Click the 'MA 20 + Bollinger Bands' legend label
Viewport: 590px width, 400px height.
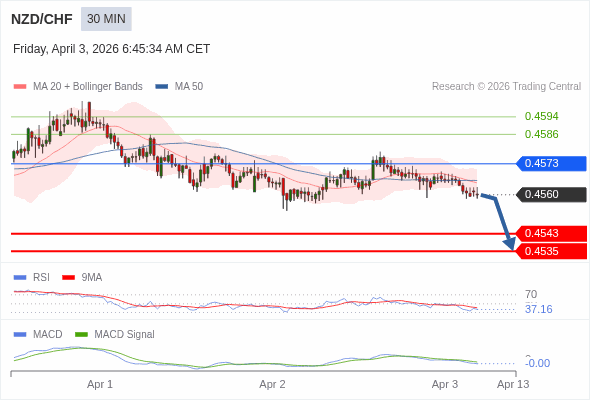click(x=88, y=87)
